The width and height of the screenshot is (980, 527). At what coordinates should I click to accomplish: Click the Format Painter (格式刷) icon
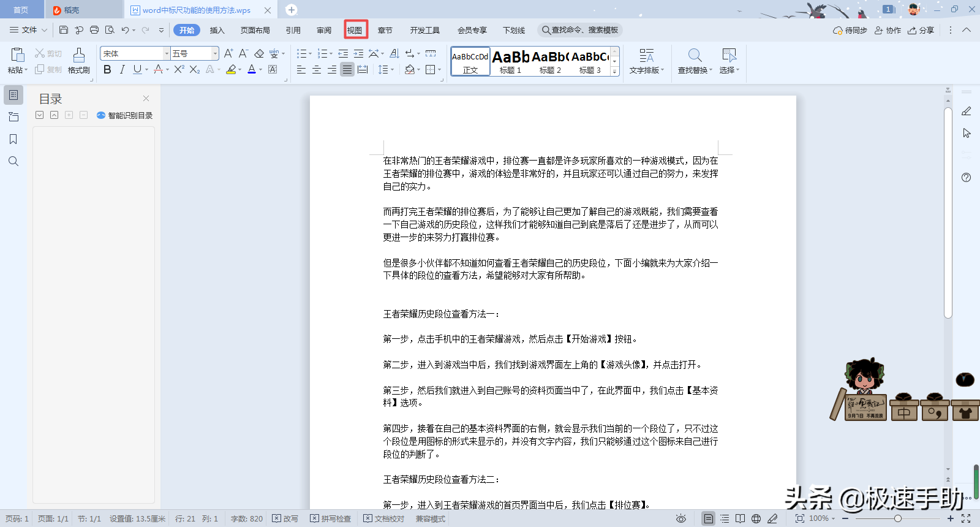[79, 55]
